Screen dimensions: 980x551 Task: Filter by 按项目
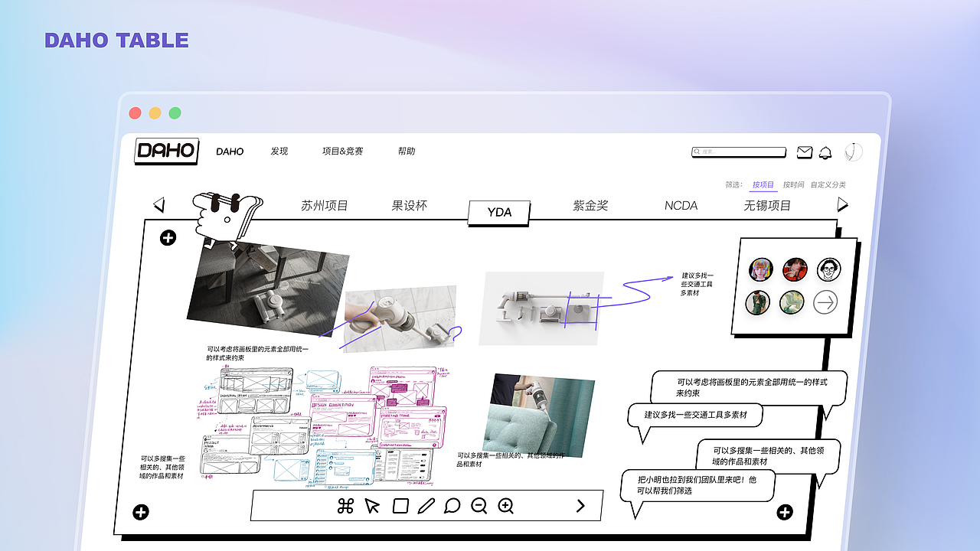763,184
